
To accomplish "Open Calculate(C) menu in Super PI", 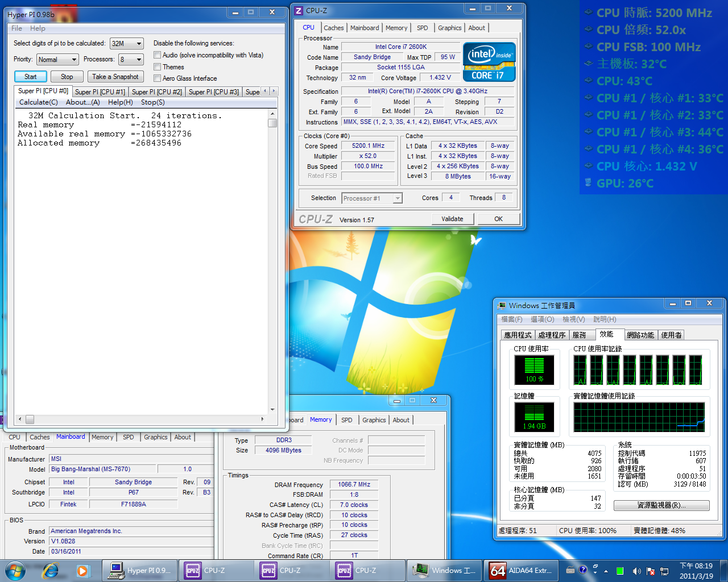I will [39, 102].
